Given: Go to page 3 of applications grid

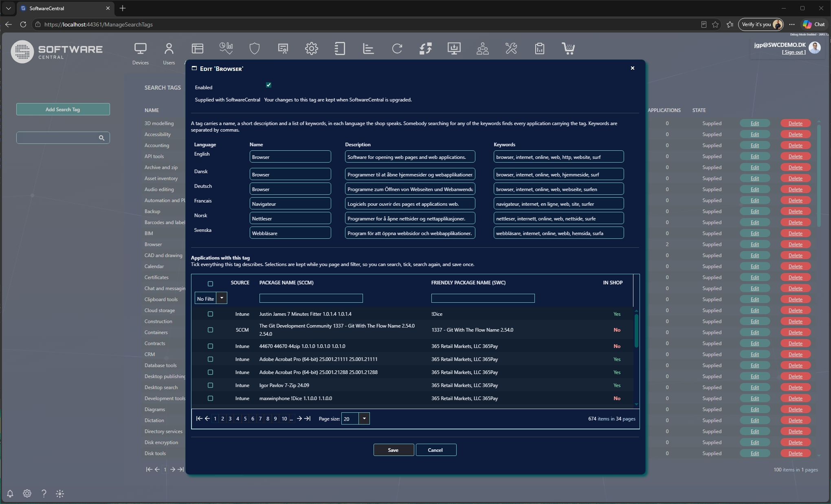Looking at the screenshot, I should pyautogui.click(x=230, y=418).
